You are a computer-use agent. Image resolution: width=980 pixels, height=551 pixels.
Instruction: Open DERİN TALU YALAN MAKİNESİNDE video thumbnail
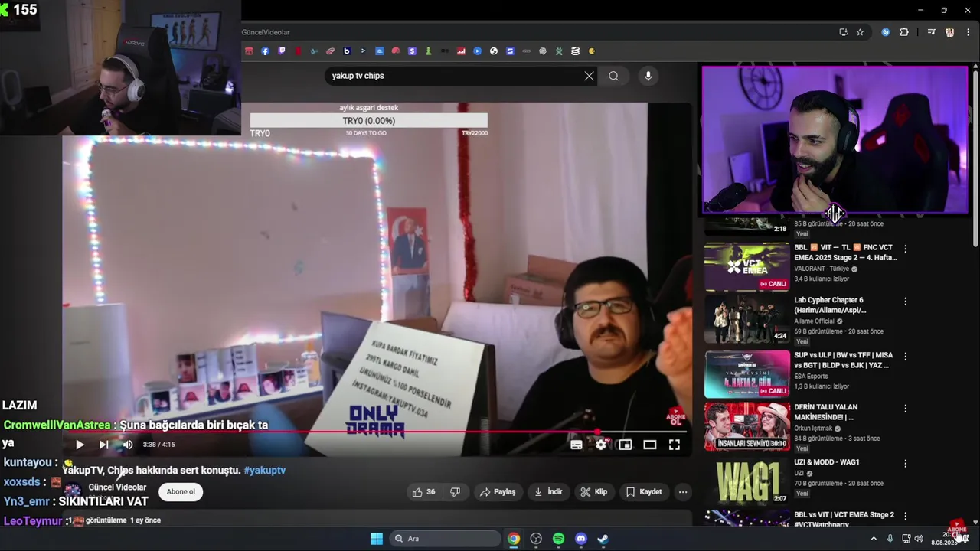[x=746, y=426]
